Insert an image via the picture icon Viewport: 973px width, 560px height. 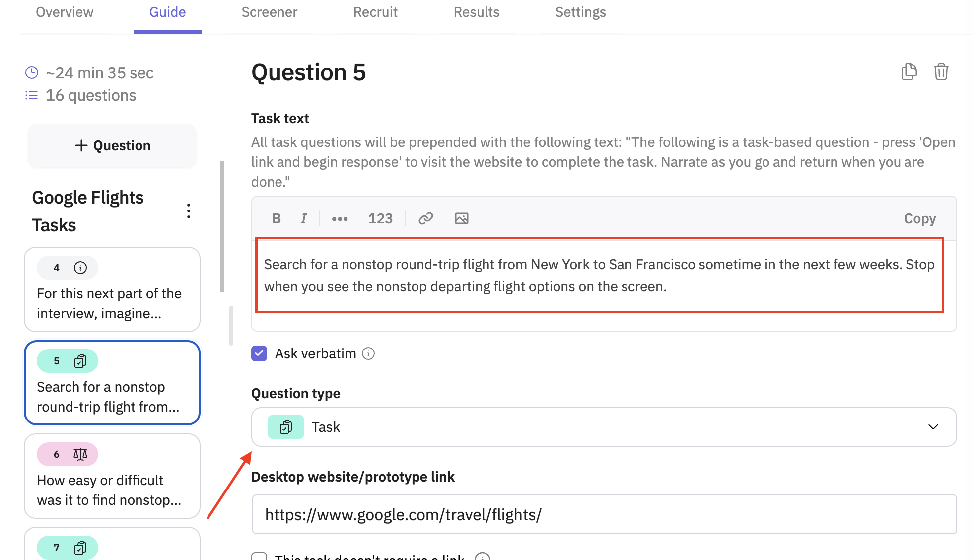tap(462, 218)
